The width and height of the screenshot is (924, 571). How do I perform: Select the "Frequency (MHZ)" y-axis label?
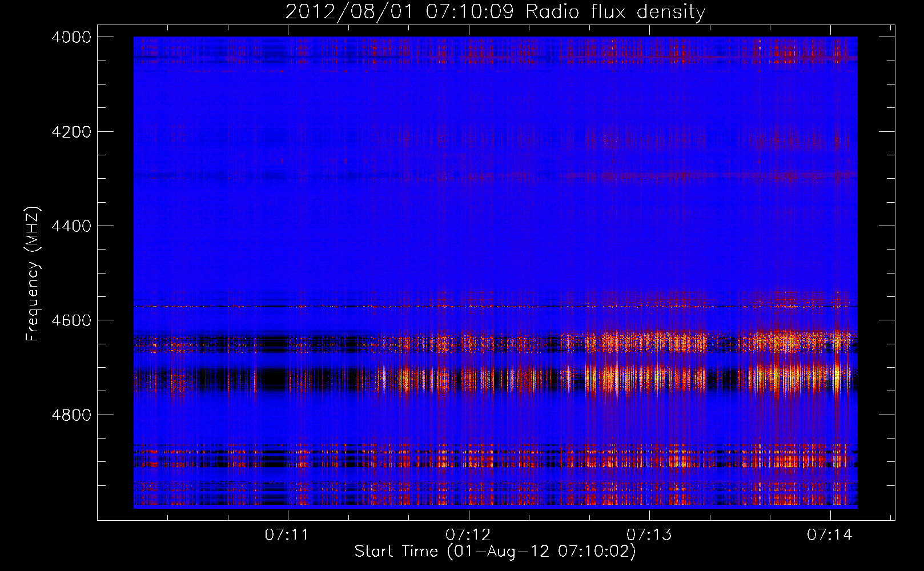coord(33,274)
